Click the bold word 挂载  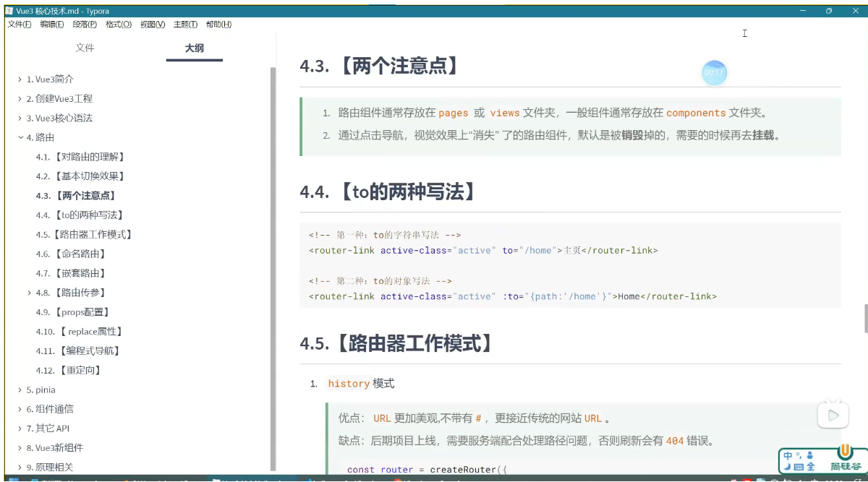coord(763,135)
